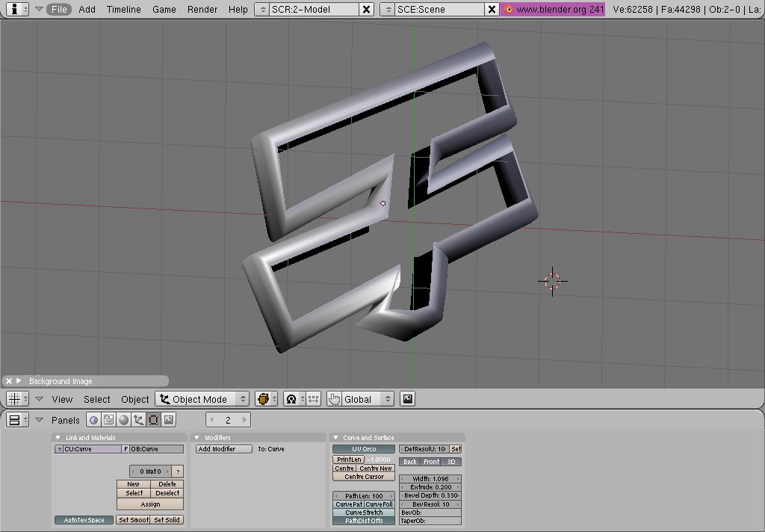Select the Editing context buttons icon
The image size is (765, 532).
point(154,420)
